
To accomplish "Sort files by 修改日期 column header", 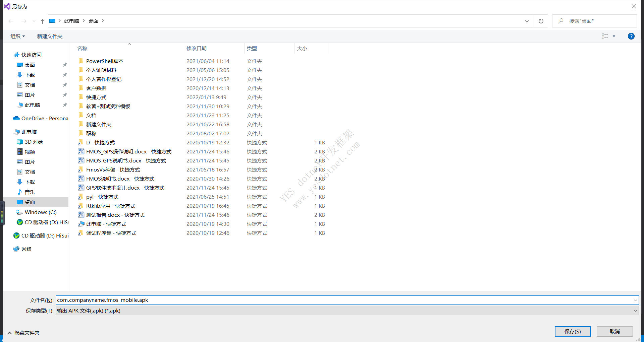I will pos(197,48).
